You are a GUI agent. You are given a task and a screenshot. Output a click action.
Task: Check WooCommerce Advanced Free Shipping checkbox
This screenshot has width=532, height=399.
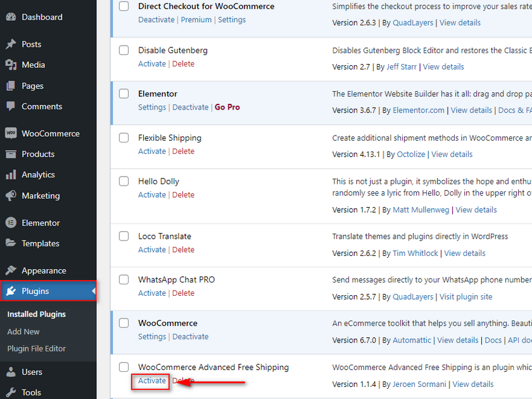click(124, 367)
